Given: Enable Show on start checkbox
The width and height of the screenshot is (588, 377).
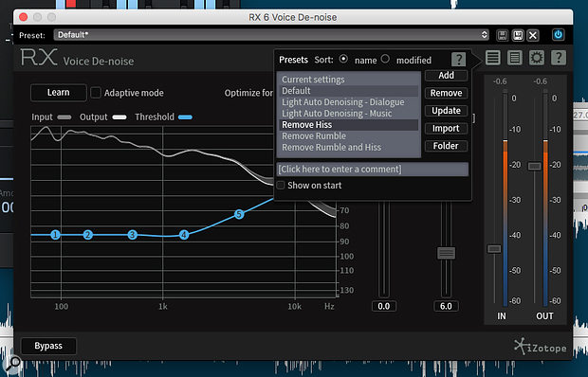Looking at the screenshot, I should [280, 186].
